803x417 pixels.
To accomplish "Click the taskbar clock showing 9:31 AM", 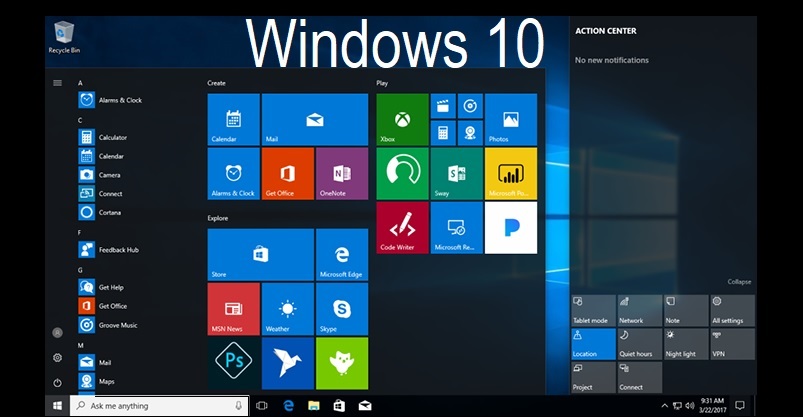I will point(712,405).
